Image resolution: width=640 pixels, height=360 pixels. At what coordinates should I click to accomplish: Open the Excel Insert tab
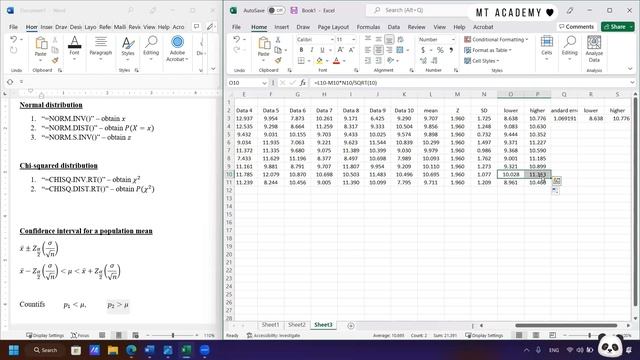click(281, 27)
